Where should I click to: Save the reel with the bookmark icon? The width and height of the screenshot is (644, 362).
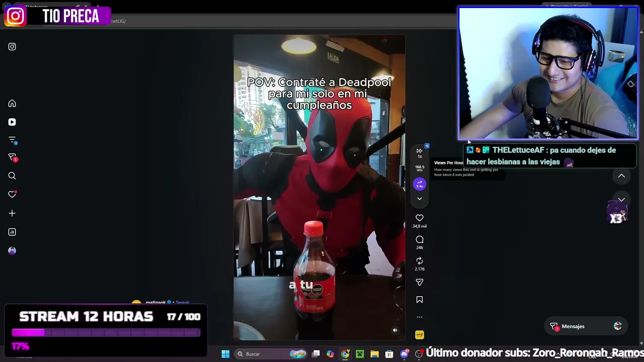point(420,300)
